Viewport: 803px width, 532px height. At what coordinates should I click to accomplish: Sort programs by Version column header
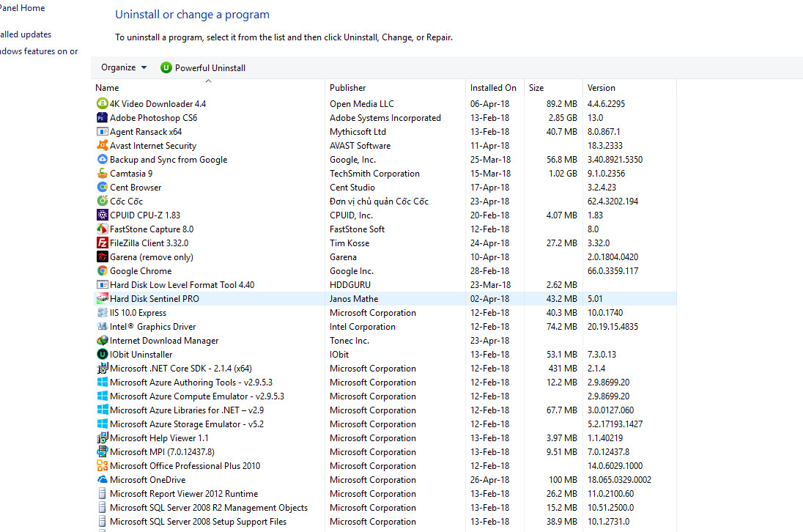tap(629, 87)
